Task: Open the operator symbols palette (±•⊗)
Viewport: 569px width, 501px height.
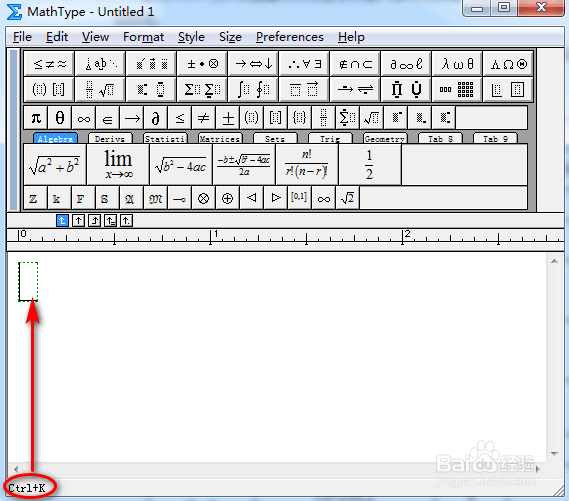Action: tap(202, 64)
